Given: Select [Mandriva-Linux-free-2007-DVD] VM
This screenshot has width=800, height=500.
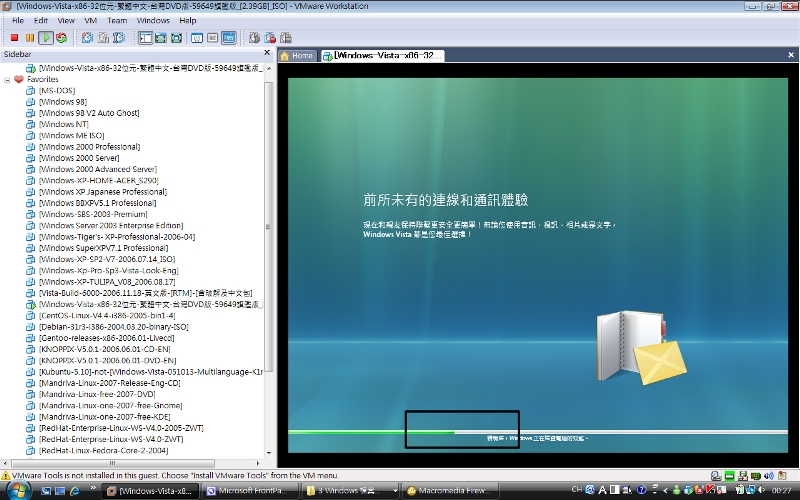Looking at the screenshot, I should pyautogui.click(x=97, y=394).
